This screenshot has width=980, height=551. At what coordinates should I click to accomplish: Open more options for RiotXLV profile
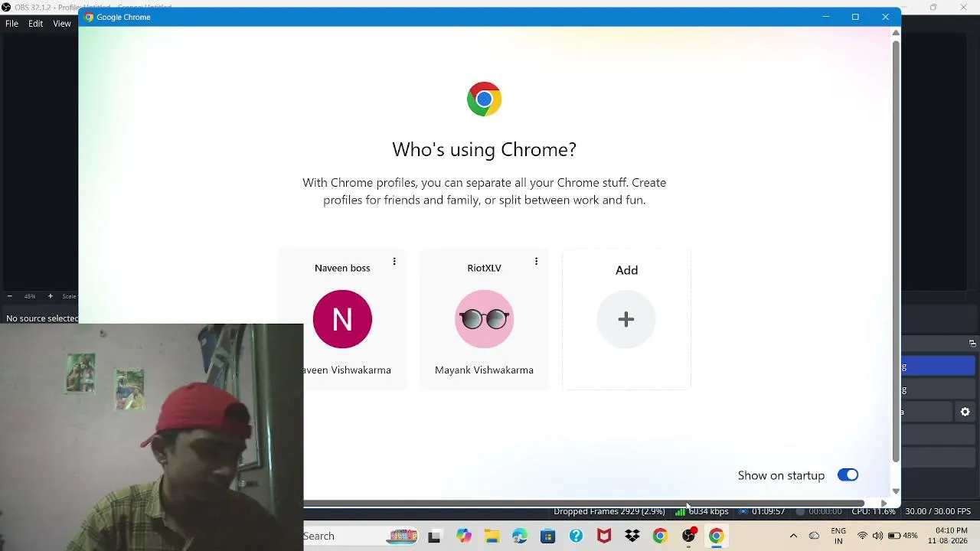536,262
